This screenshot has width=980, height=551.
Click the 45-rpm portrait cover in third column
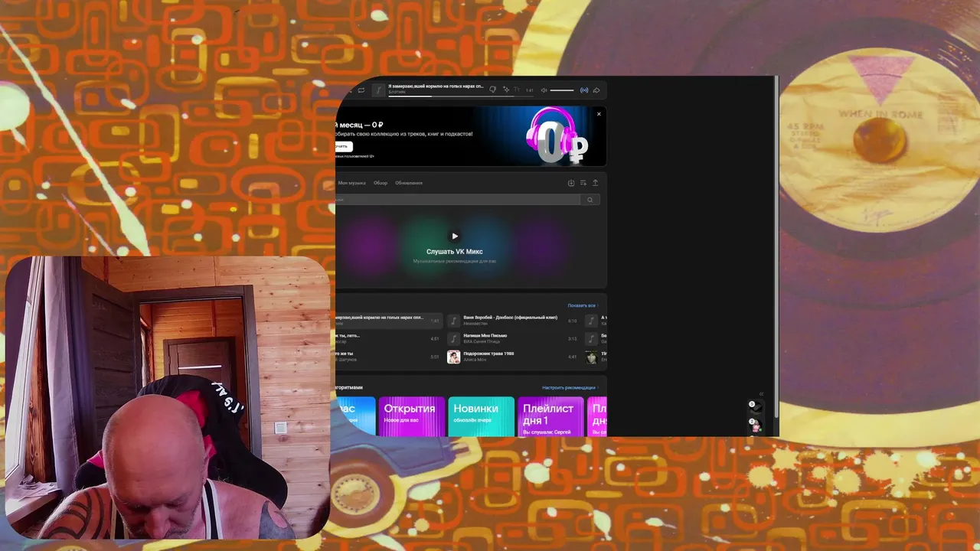[x=591, y=357]
